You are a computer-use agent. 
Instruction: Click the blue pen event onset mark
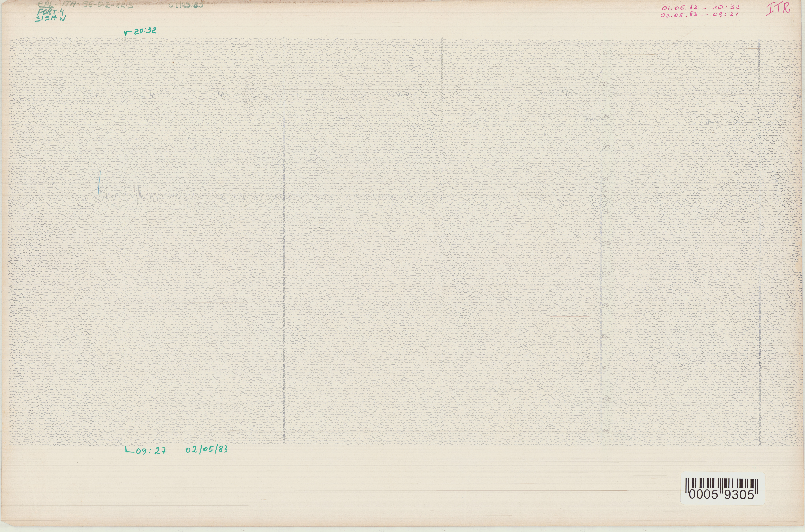click(x=99, y=183)
